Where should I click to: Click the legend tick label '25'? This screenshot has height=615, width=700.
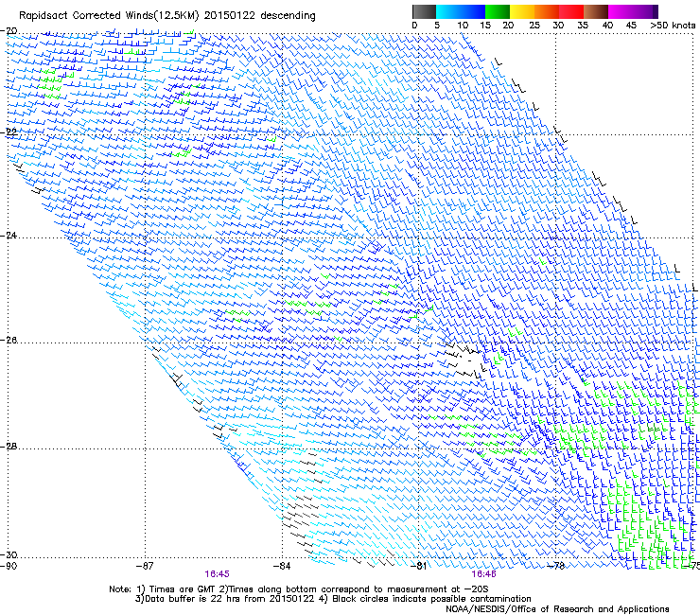coord(534,26)
